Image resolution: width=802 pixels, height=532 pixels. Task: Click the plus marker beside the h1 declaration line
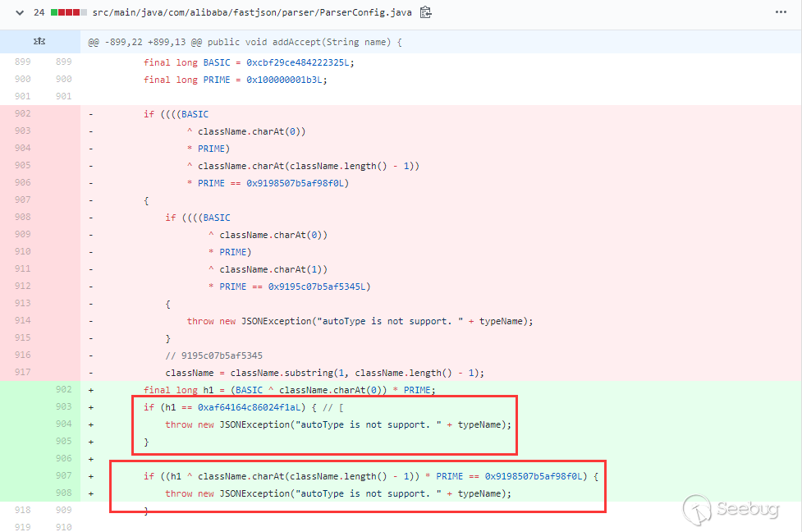[x=90, y=389]
